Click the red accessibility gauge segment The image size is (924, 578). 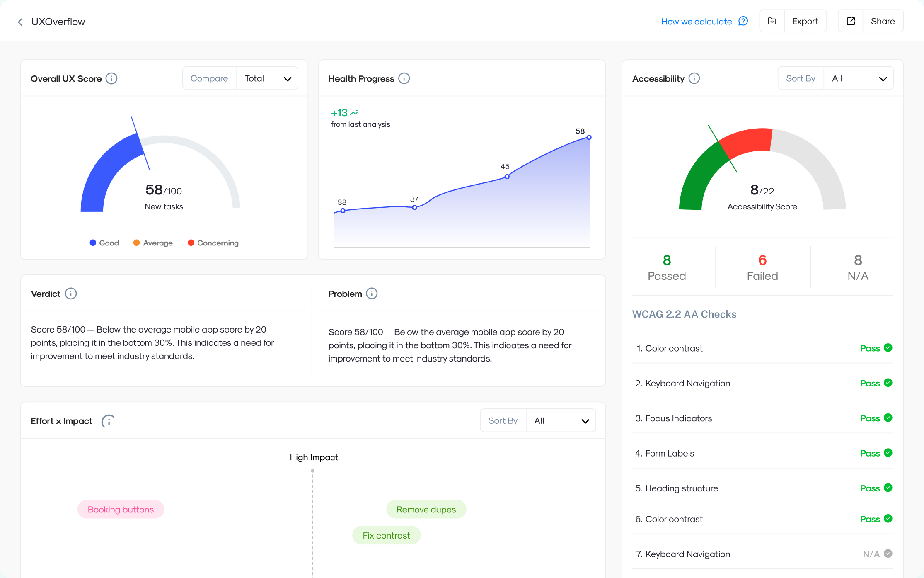(748, 142)
